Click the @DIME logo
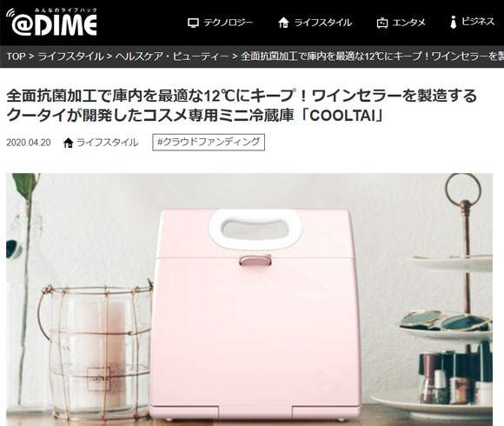The height and width of the screenshot is (426, 504). click(x=51, y=23)
